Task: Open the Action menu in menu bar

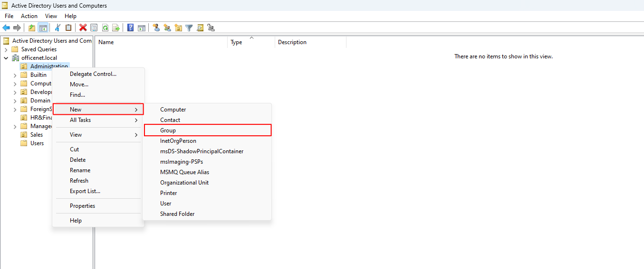Action: coord(29,16)
